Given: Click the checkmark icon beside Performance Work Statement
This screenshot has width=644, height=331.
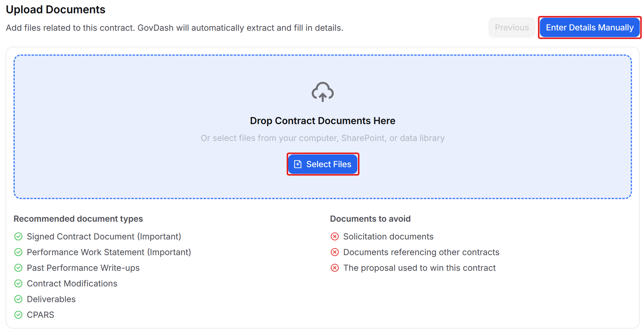Looking at the screenshot, I should (x=18, y=252).
